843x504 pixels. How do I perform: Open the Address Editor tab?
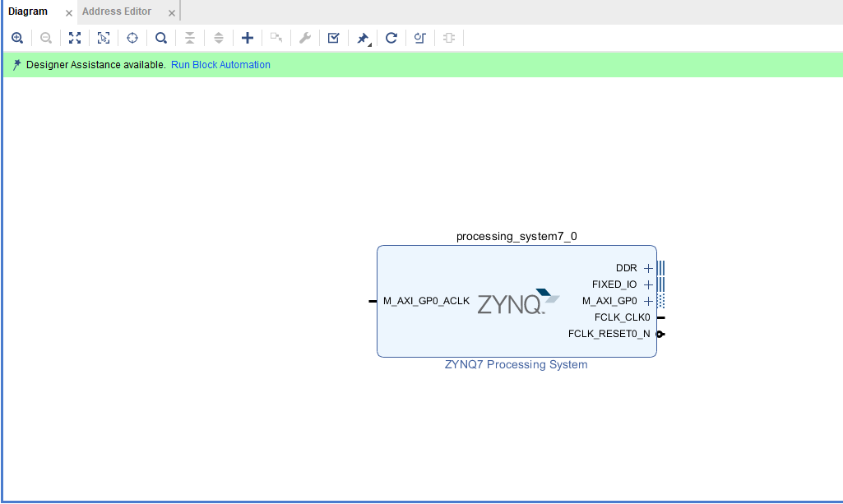point(117,12)
